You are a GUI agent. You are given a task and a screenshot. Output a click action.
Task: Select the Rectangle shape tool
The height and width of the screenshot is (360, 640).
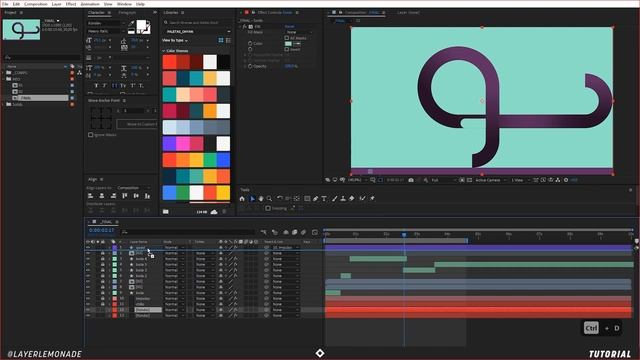coord(307,199)
